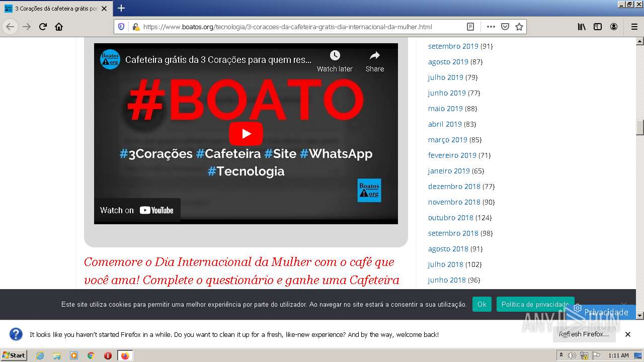The width and height of the screenshot is (644, 362).
Task: Open abril 2019 archive
Action: pos(445,124)
